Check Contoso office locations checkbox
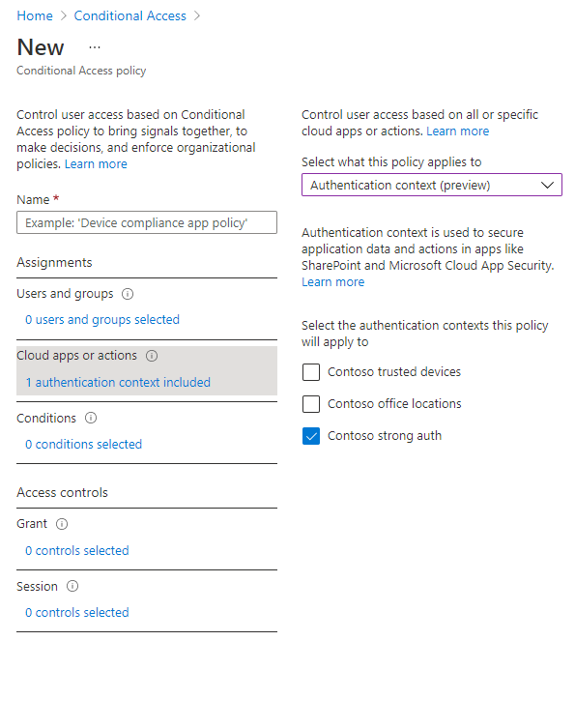The height and width of the screenshot is (728, 575). click(x=311, y=404)
